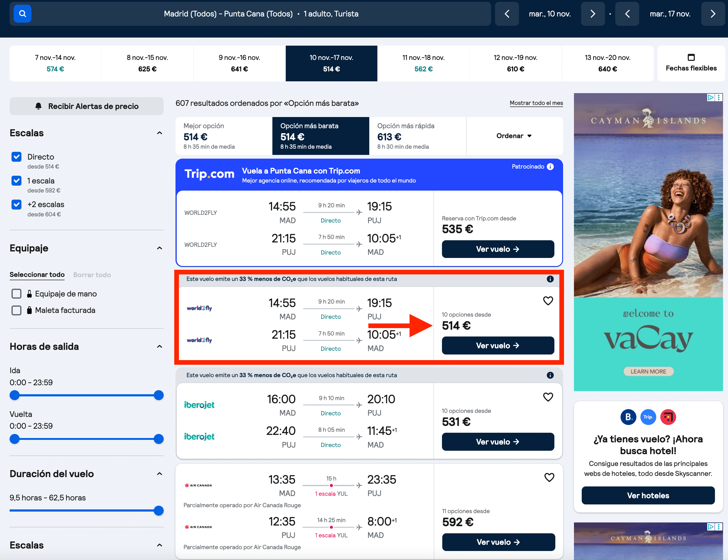Go to previous departure date arrow
728x560 pixels.
[507, 14]
